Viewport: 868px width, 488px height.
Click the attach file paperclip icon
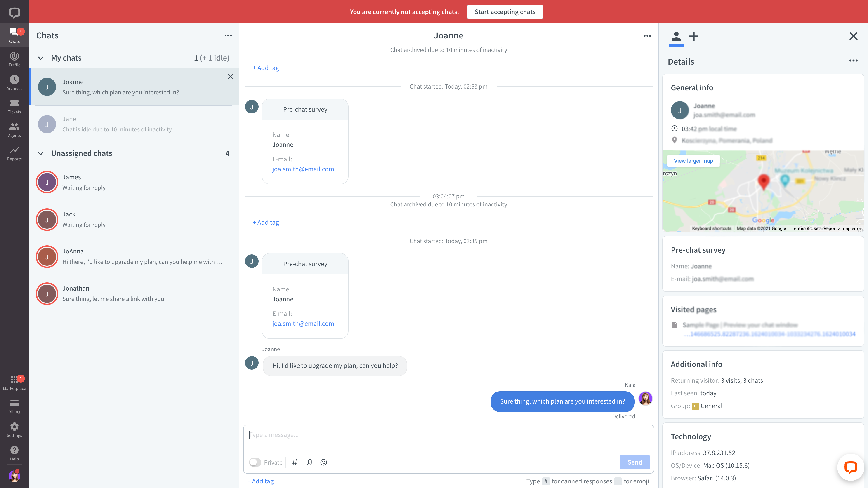309,462
